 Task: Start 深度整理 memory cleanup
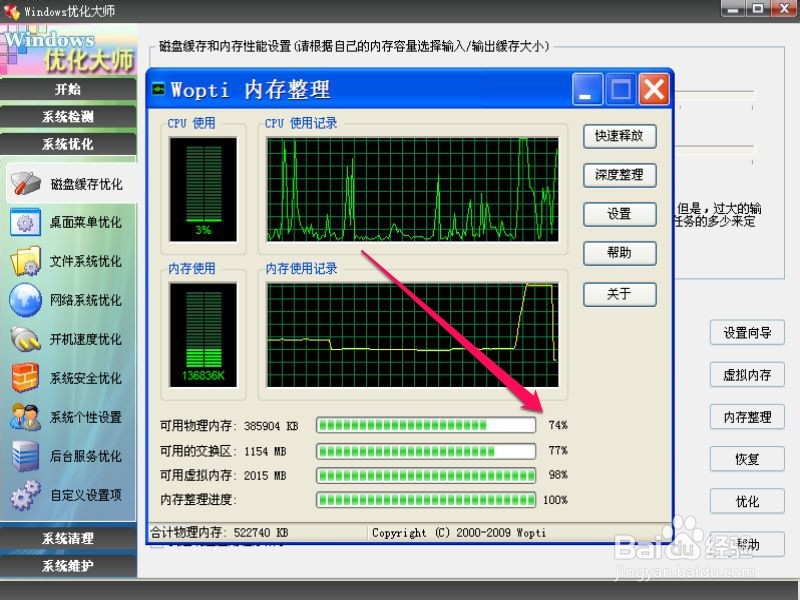click(619, 175)
